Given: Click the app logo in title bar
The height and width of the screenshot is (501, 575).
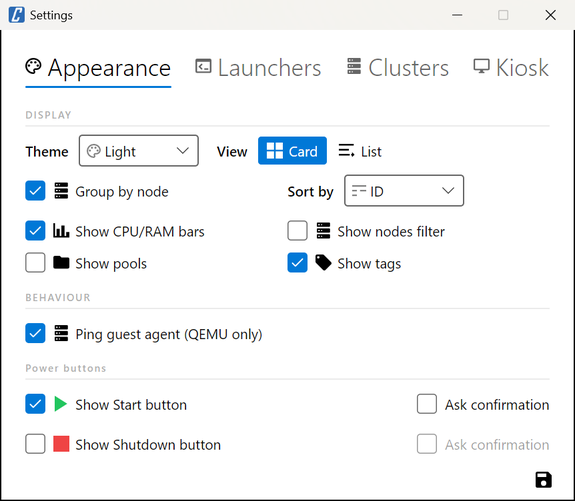Looking at the screenshot, I should pos(17,15).
